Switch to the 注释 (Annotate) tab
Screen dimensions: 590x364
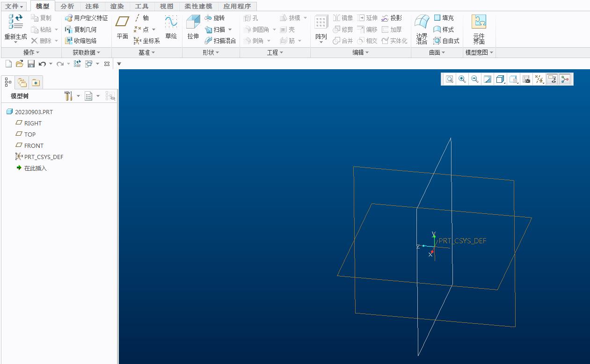coord(92,6)
